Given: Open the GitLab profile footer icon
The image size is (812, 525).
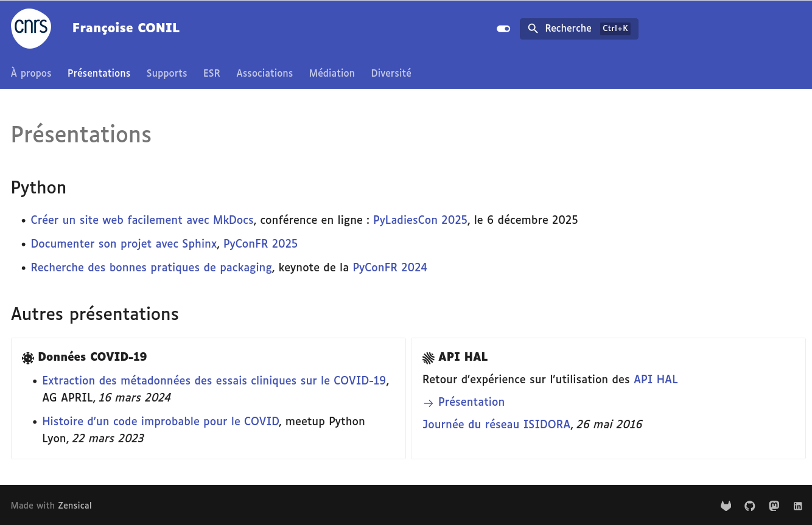Looking at the screenshot, I should tap(726, 506).
